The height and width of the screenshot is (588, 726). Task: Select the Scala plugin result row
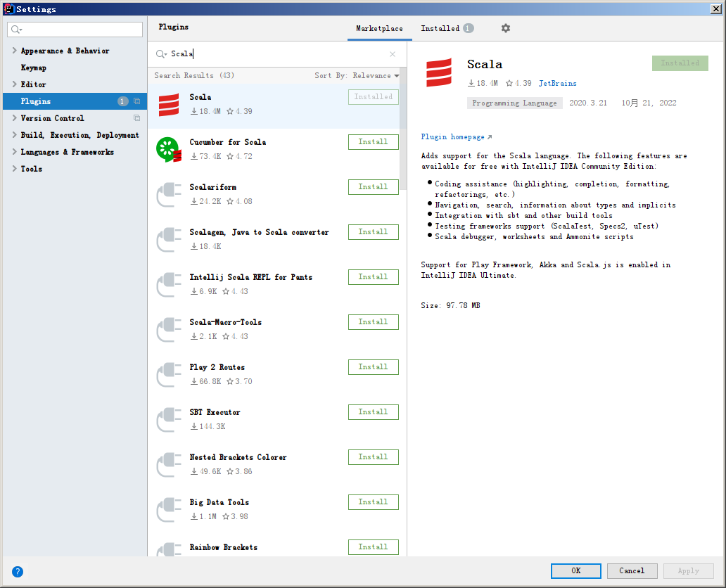click(x=274, y=106)
